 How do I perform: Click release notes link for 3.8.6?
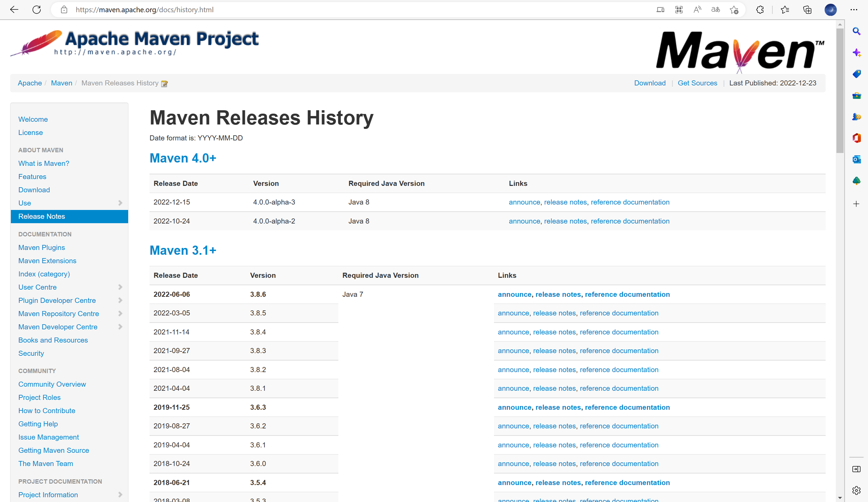(558, 294)
